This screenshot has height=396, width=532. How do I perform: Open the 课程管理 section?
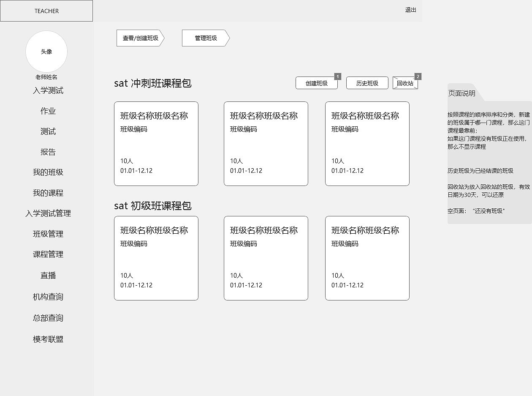[47, 254]
